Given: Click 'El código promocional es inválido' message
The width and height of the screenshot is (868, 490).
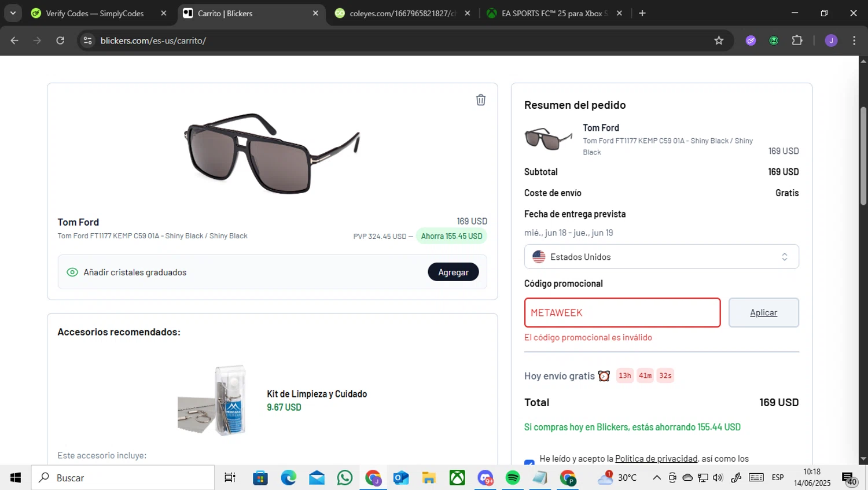Looking at the screenshot, I should tap(588, 337).
